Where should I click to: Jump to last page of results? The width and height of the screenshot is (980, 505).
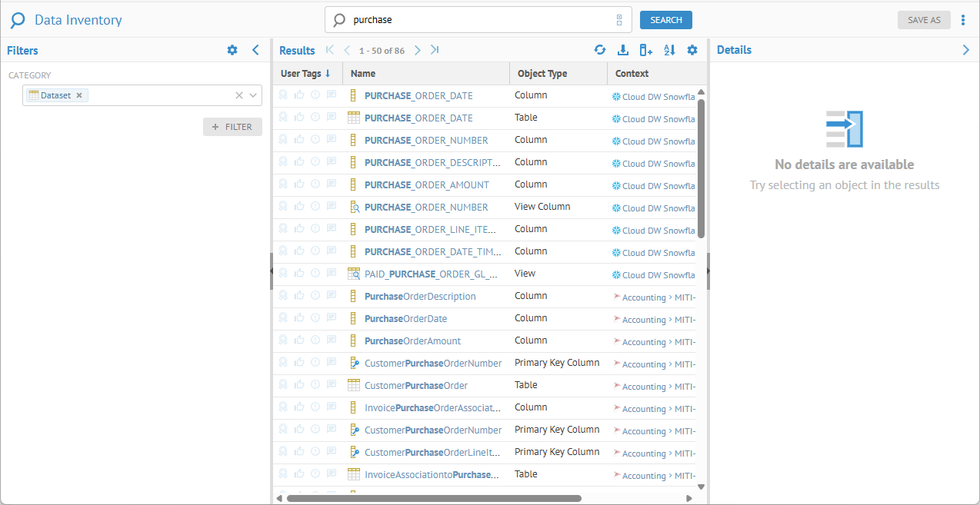click(435, 50)
